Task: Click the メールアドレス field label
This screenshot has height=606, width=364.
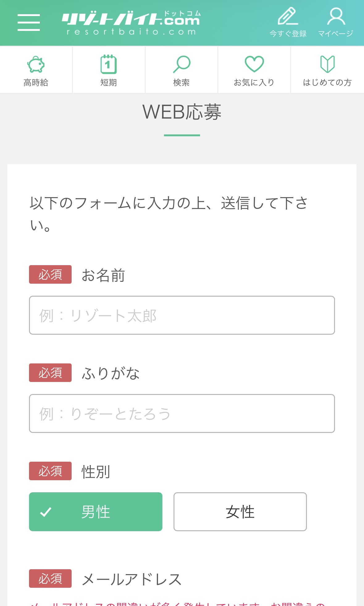Action: (132, 579)
